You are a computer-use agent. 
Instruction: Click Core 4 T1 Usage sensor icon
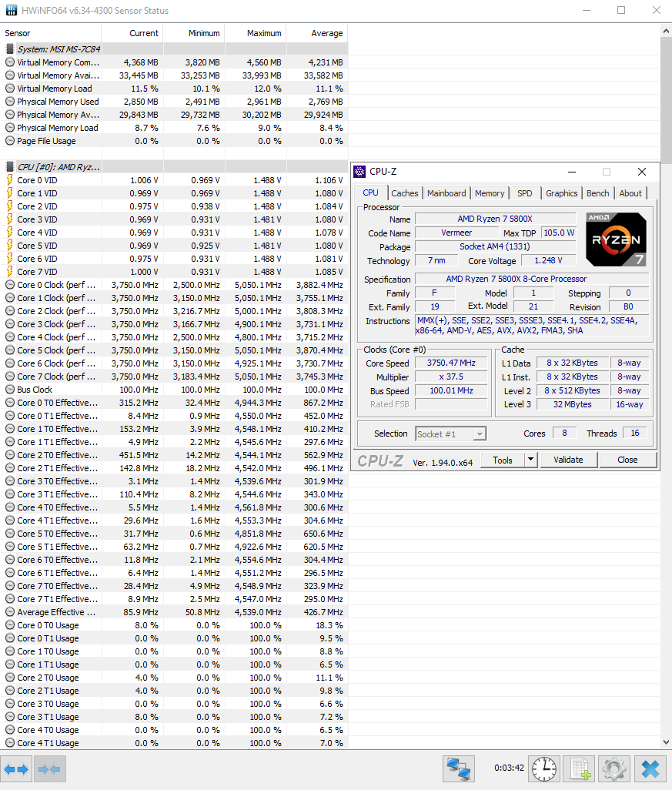(9, 743)
